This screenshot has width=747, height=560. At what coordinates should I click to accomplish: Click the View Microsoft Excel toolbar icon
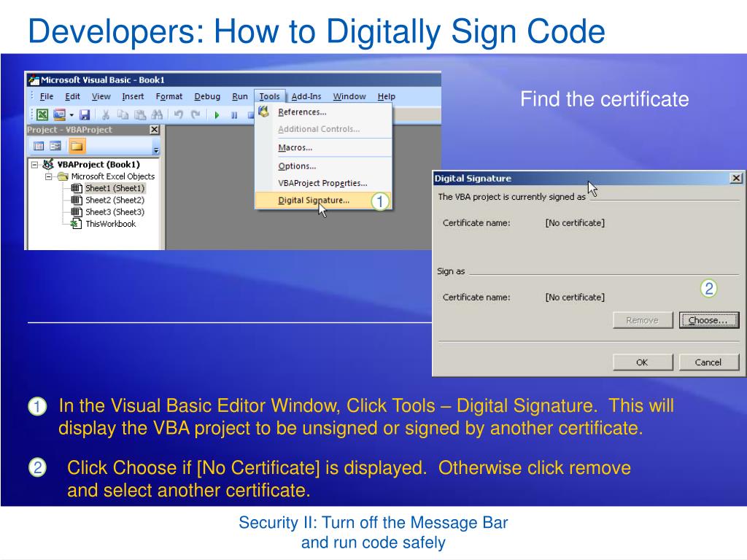42,114
